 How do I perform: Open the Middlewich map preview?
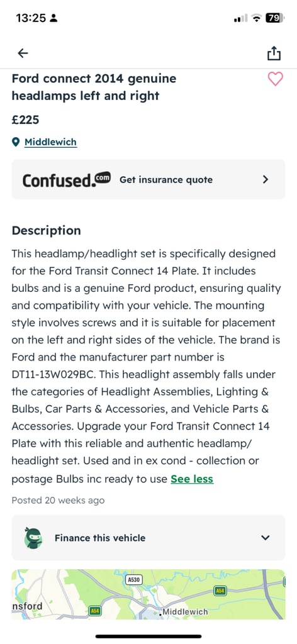(x=148, y=594)
